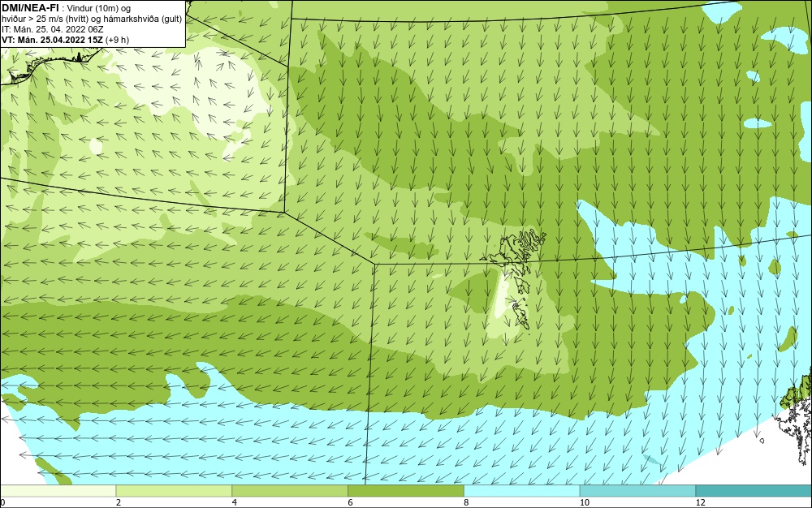This screenshot has height=508, width=812.
Task: Click the DMI/NEA-FI title text
Action: (x=31, y=8)
